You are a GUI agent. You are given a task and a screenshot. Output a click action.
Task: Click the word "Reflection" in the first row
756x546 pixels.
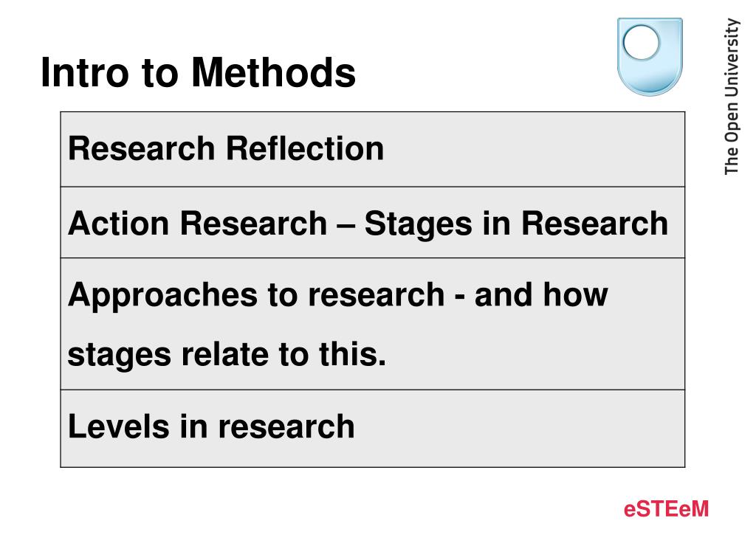coord(305,148)
